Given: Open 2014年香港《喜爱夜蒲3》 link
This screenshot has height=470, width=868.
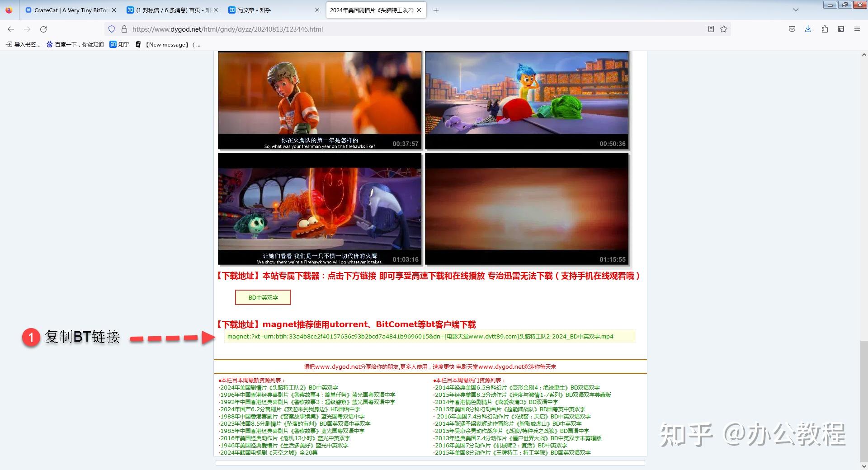Looking at the screenshot, I should (496, 402).
